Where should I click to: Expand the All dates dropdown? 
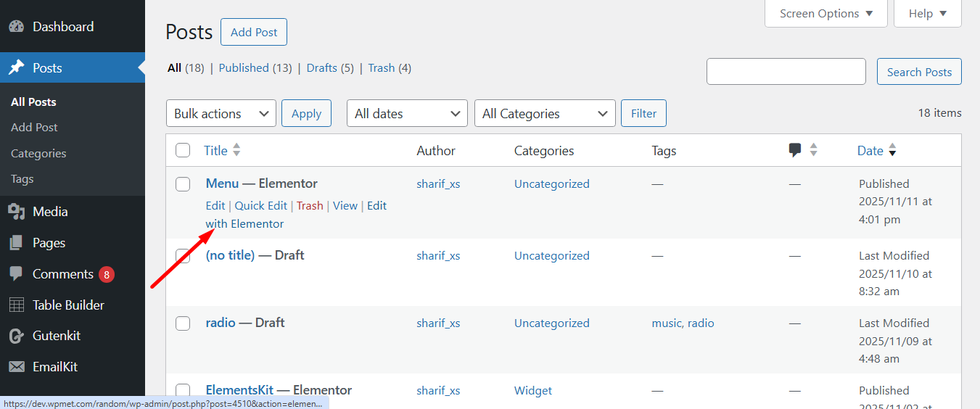click(407, 114)
